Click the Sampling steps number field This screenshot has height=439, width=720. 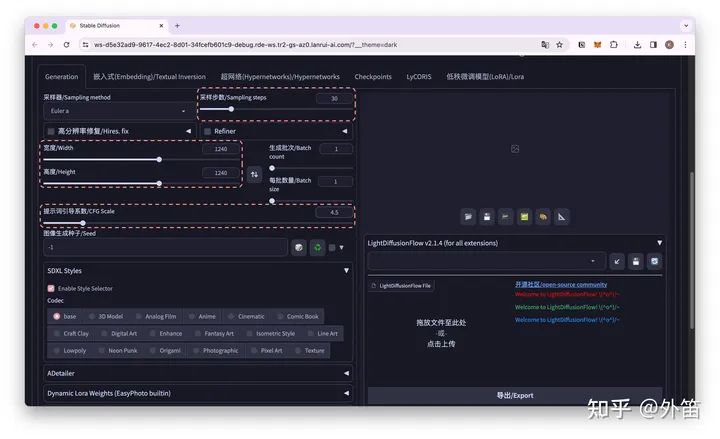pyautogui.click(x=334, y=98)
